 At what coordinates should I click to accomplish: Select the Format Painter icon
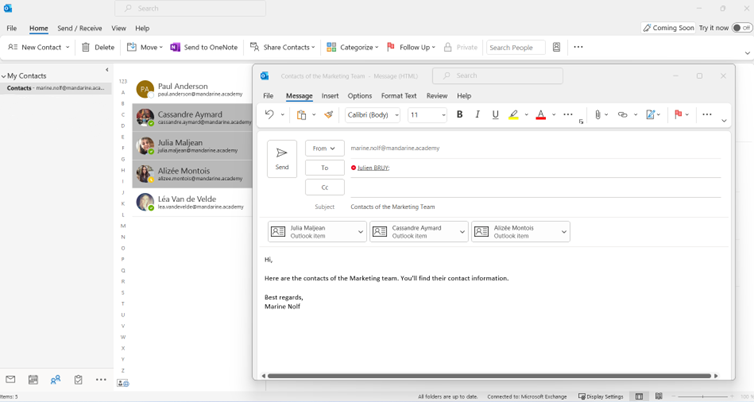click(x=328, y=114)
